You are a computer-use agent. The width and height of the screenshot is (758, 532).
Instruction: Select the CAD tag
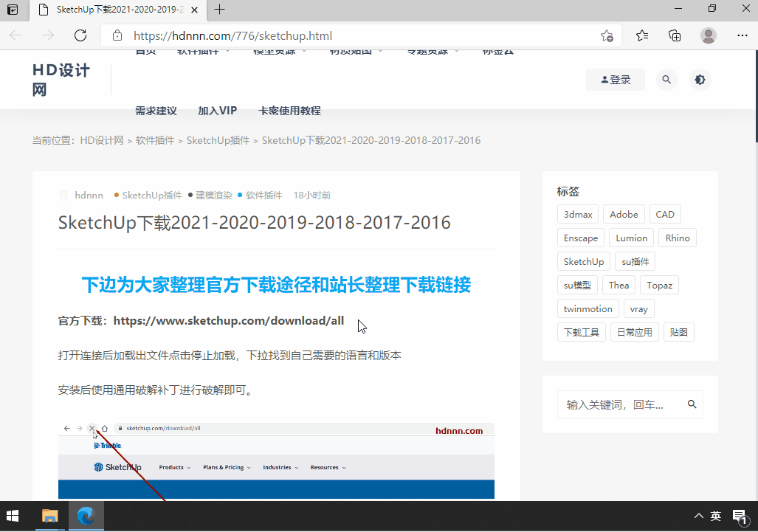click(665, 215)
